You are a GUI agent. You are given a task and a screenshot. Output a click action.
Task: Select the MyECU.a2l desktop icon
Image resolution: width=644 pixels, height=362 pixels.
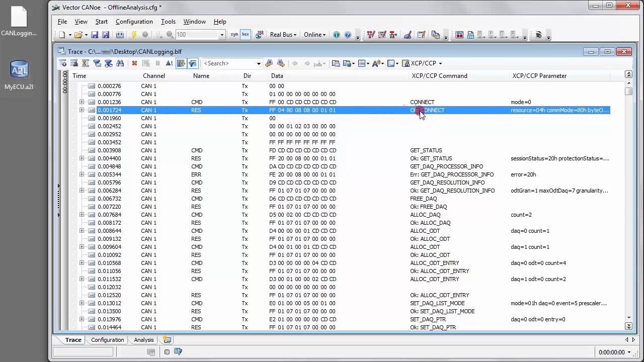coord(19,75)
